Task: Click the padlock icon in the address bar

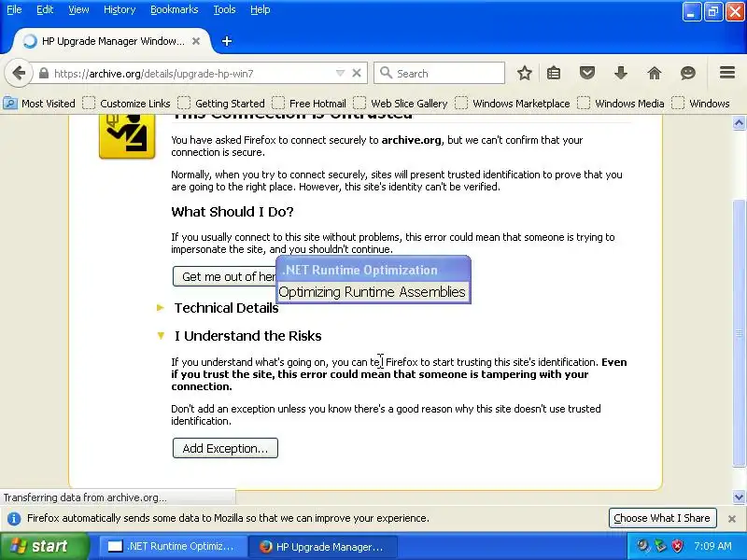Action: (43, 74)
